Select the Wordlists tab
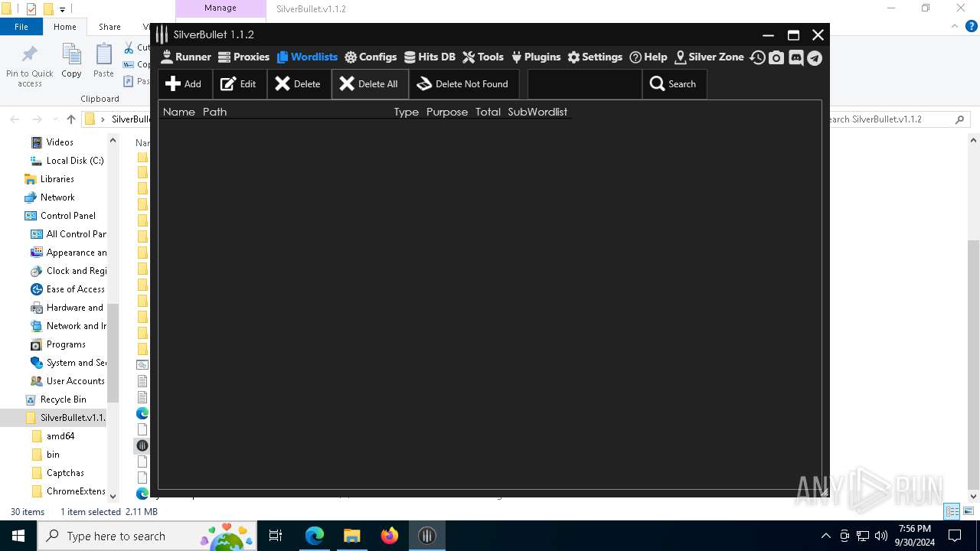The height and width of the screenshot is (551, 980). [307, 57]
